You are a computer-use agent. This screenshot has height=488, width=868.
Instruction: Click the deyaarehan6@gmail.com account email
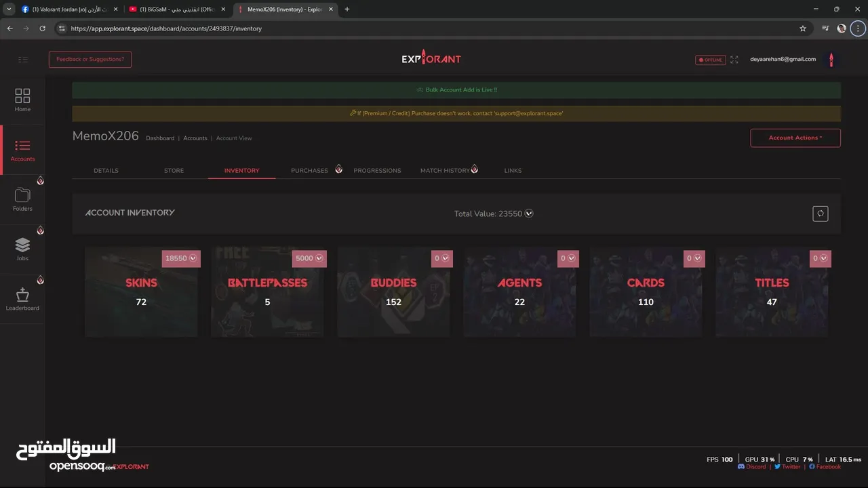point(783,60)
